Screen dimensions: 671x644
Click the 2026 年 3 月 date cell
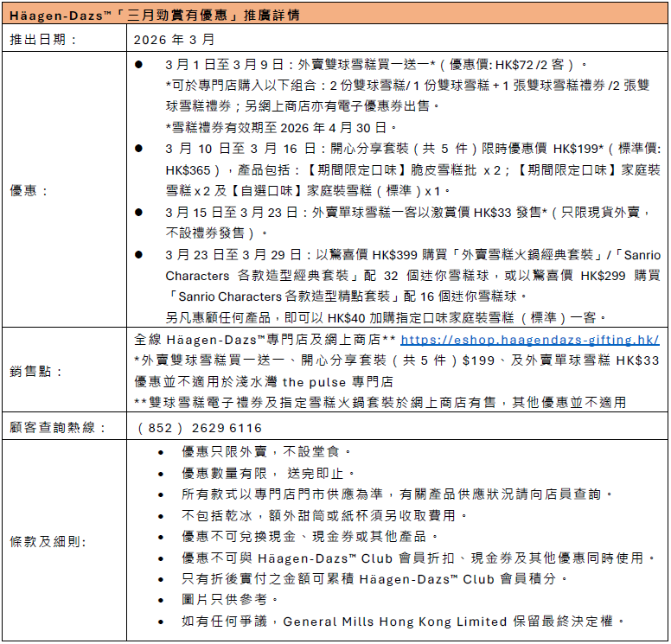click(x=176, y=40)
